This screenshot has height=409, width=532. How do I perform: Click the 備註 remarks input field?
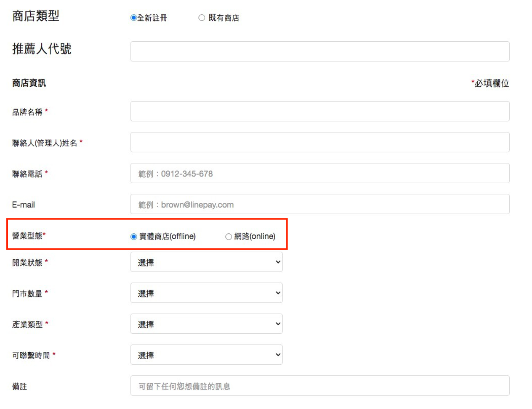coord(320,385)
